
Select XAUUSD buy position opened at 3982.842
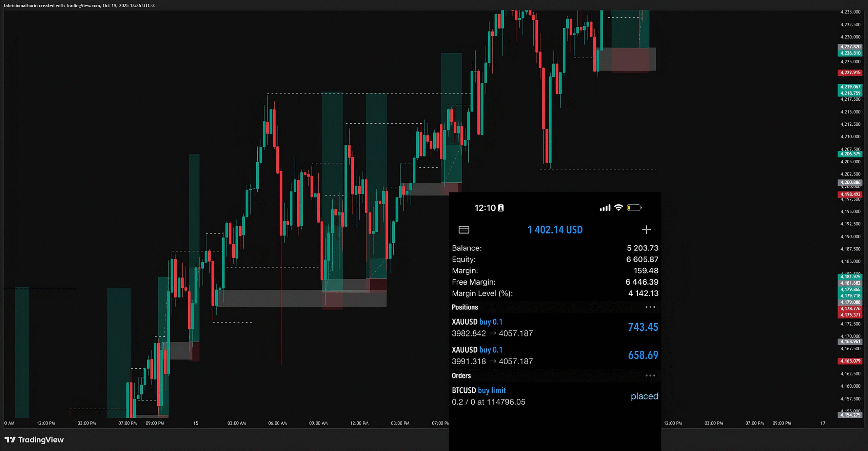(x=492, y=327)
